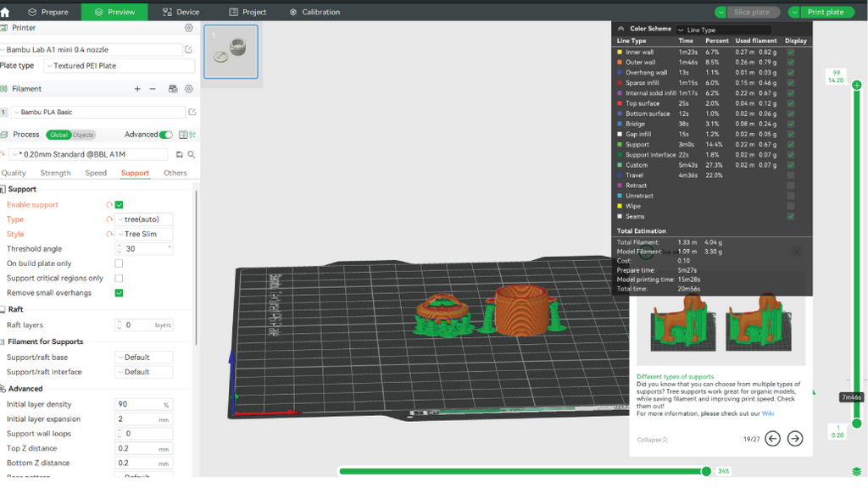This screenshot has height=488, width=868.
Task: Reset the support Style setting
Action: (109, 234)
